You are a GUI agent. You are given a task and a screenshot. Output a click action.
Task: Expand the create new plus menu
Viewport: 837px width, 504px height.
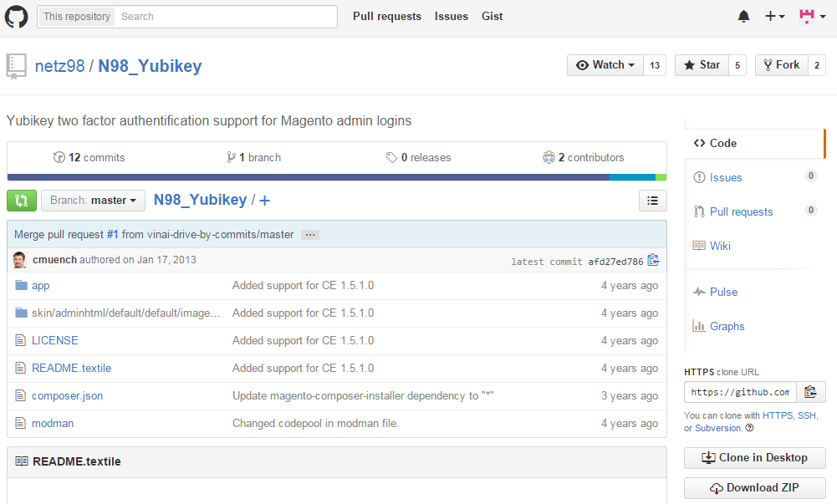point(774,17)
